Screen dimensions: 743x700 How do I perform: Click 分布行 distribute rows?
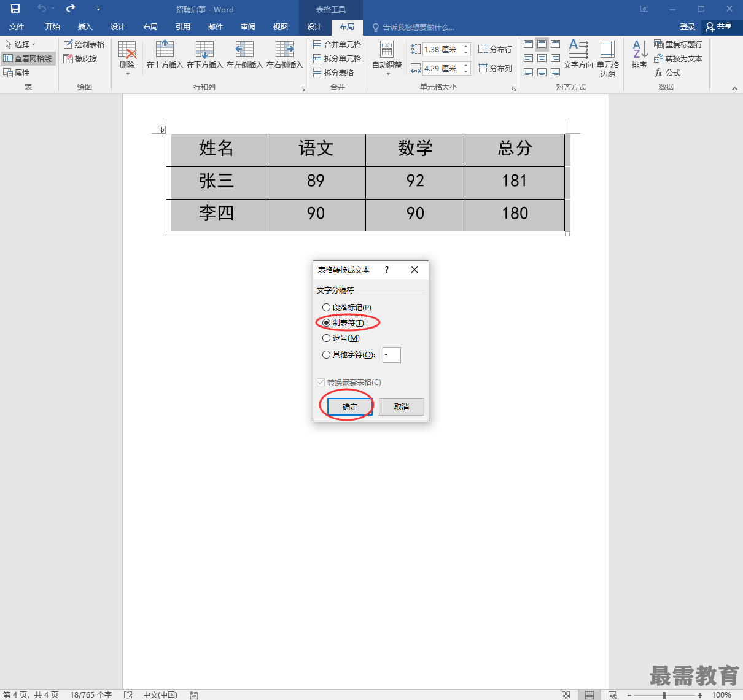click(x=495, y=49)
